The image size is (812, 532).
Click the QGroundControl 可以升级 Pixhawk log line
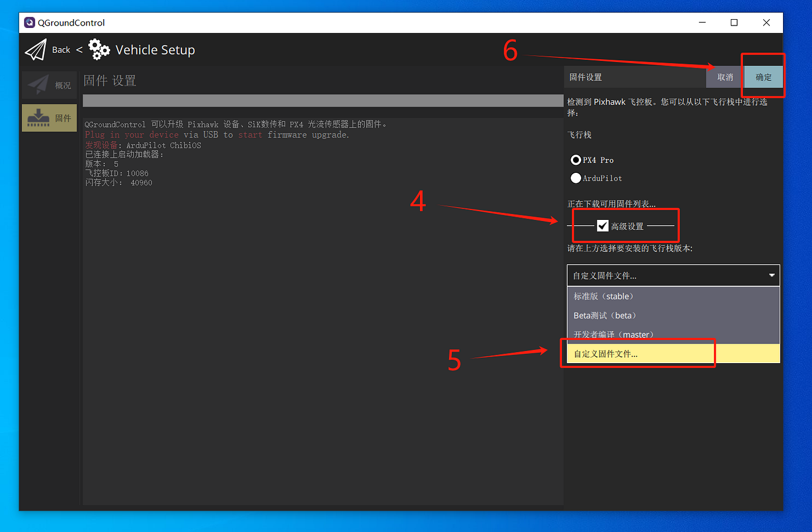pyautogui.click(x=235, y=124)
